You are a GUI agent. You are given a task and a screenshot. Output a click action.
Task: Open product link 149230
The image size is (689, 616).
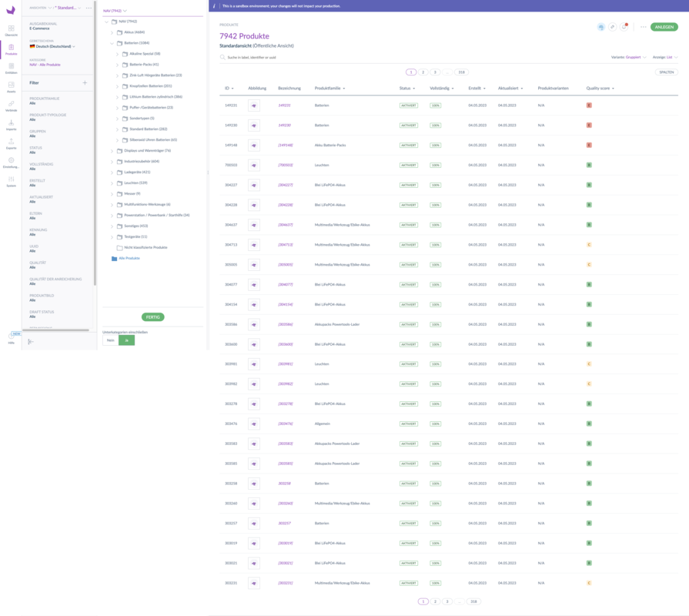284,126
